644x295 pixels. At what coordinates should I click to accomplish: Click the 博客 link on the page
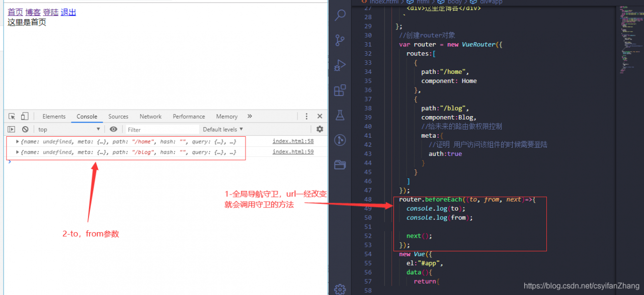coord(33,12)
